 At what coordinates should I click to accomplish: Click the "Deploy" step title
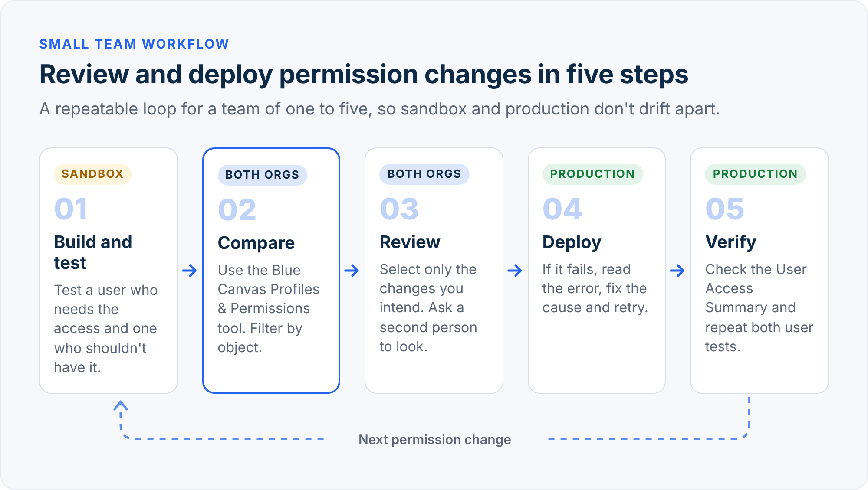click(x=572, y=242)
